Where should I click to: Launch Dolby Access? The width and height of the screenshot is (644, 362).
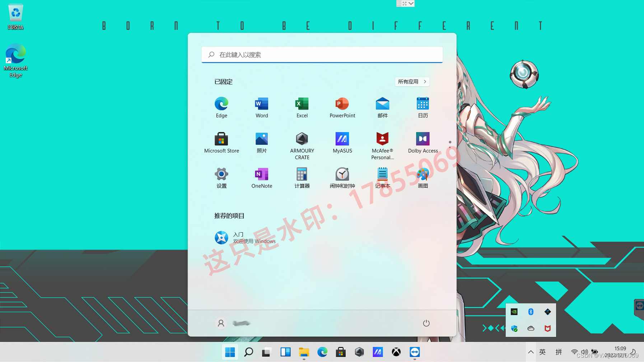tap(423, 143)
